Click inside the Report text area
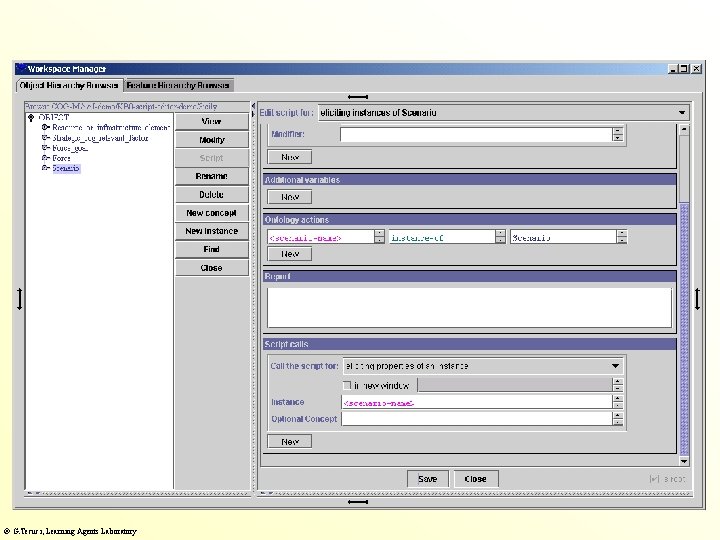720x540 pixels. click(469, 308)
